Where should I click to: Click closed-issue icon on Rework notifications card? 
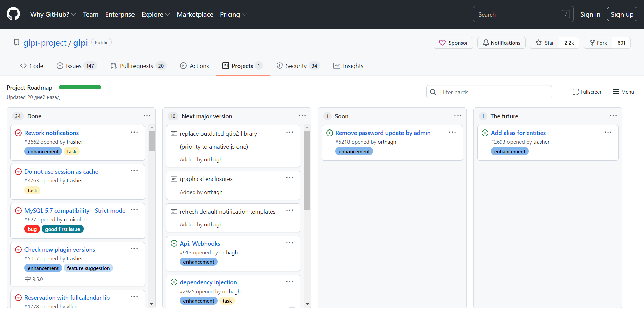click(18, 133)
